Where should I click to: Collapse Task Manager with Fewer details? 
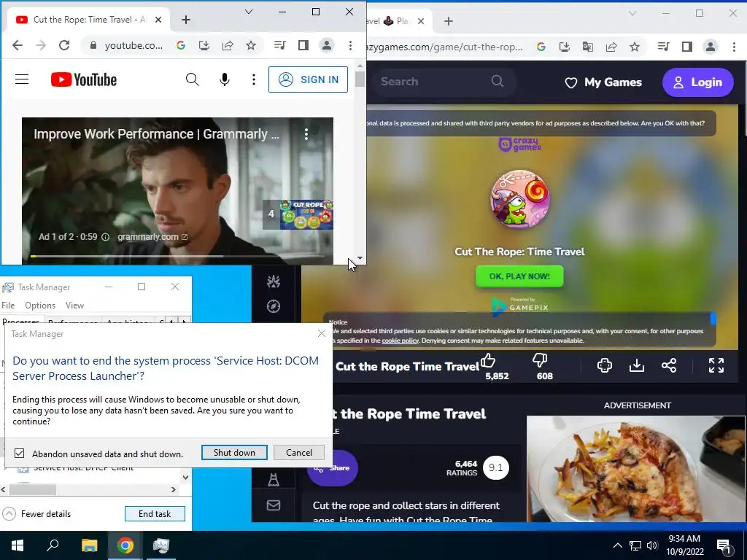[36, 514]
